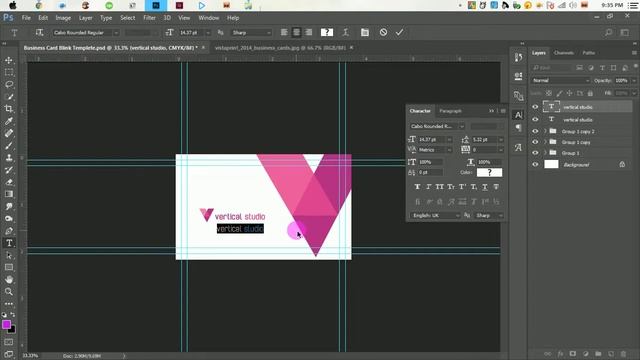Select the Dodge tool
Image resolution: width=640 pixels, height=360 pixels.
click(9, 219)
